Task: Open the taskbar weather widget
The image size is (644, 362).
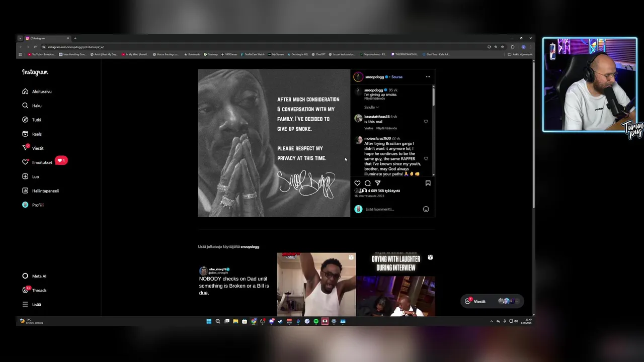Action: [31, 321]
